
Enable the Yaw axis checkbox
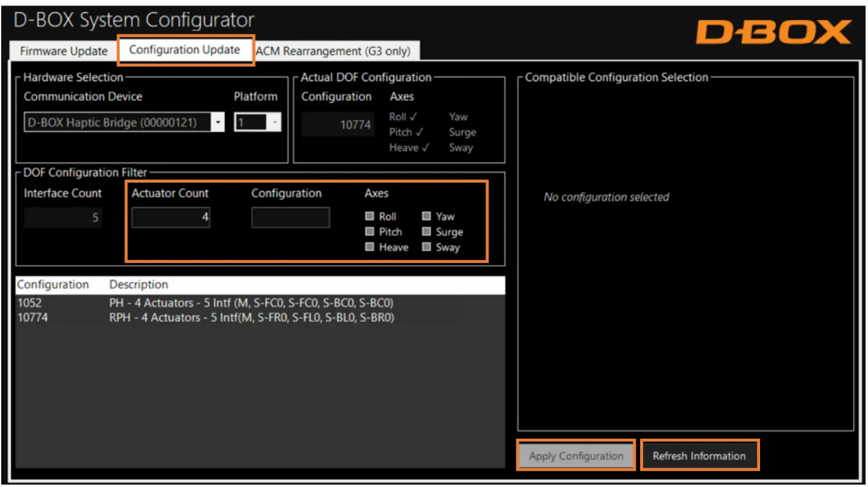tap(426, 216)
